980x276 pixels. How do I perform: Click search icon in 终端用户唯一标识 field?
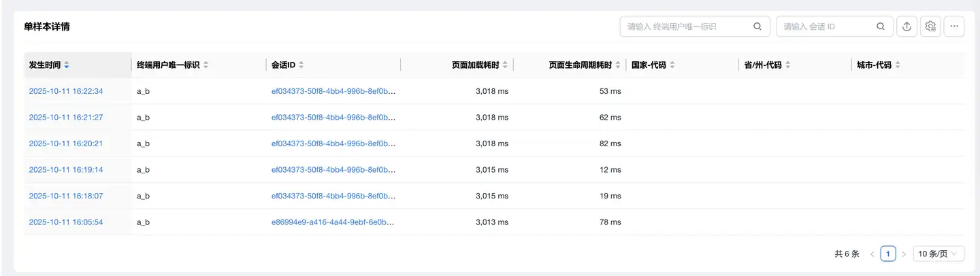coord(757,27)
